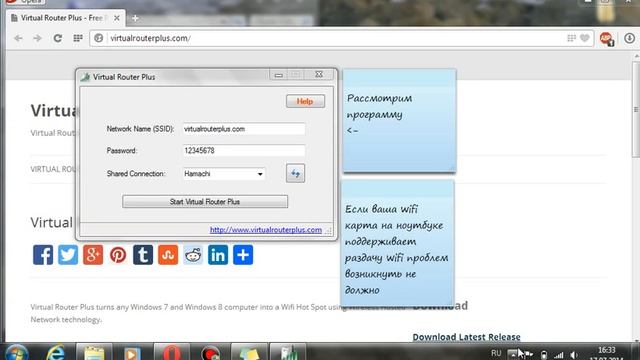
Task: Share the page on Pinterest
Action: [x=118, y=255]
